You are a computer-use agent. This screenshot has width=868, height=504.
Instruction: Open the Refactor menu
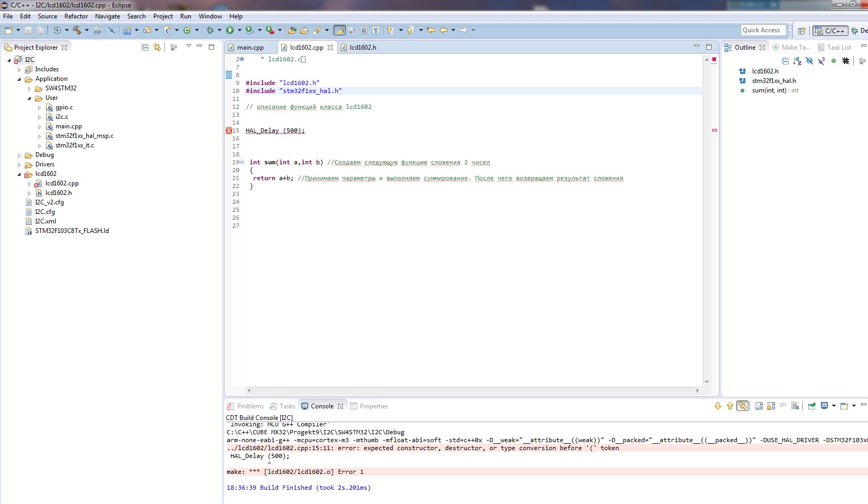click(76, 16)
